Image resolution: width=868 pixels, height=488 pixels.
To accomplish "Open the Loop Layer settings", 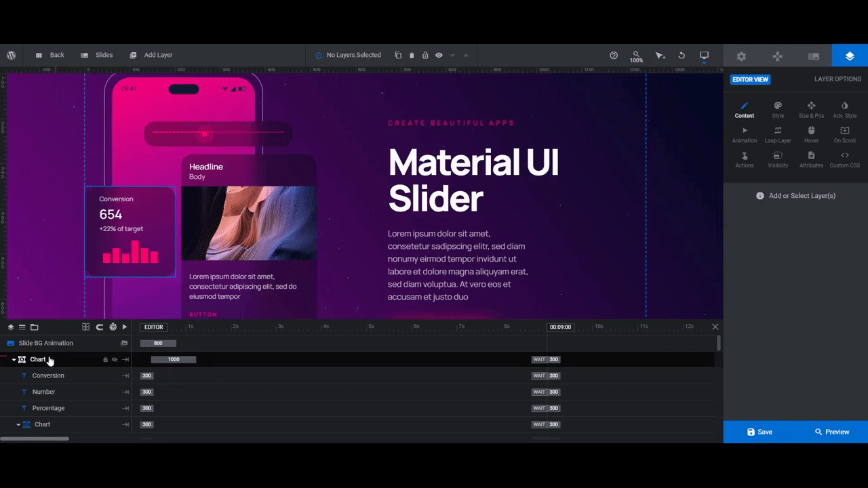I will pos(778,135).
